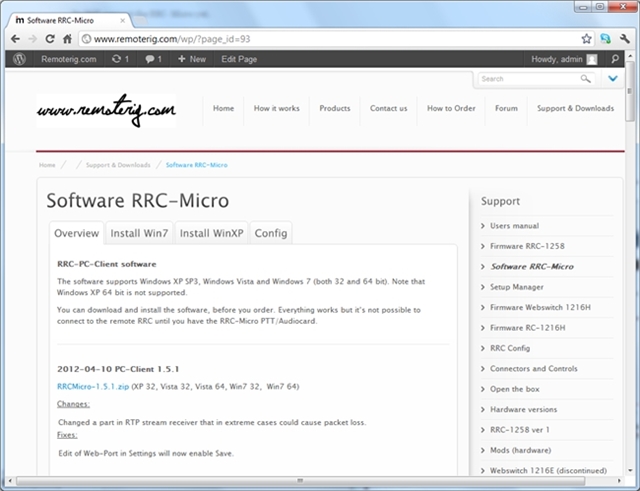Open the WordPress logo menu in admin bar

pos(19,59)
